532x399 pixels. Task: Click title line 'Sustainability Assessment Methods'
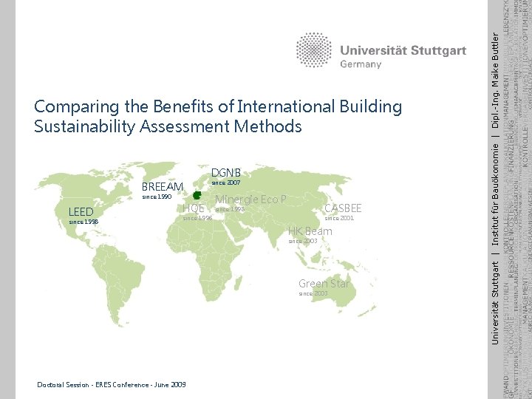(168, 126)
